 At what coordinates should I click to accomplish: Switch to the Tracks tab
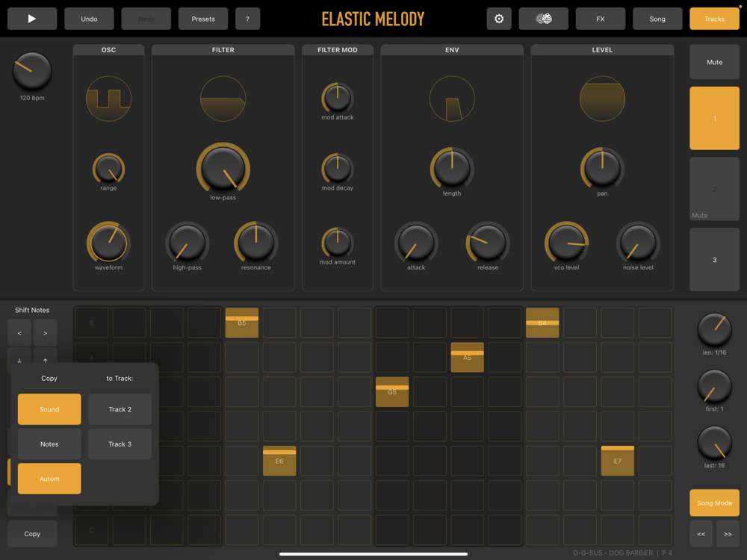click(715, 19)
